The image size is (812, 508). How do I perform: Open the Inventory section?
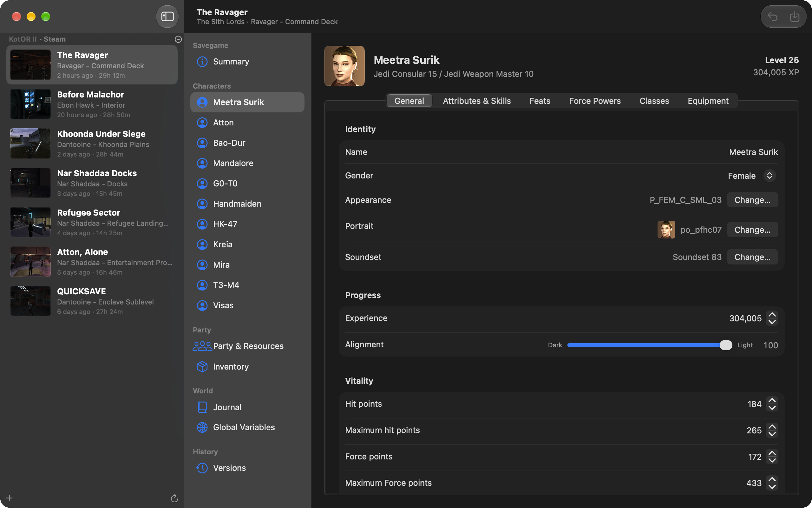(247, 366)
